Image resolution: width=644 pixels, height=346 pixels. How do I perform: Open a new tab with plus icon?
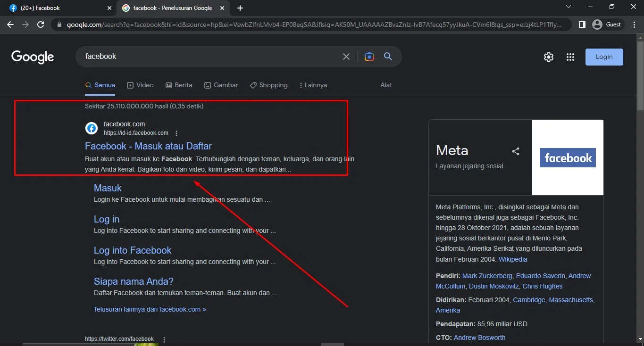240,8
